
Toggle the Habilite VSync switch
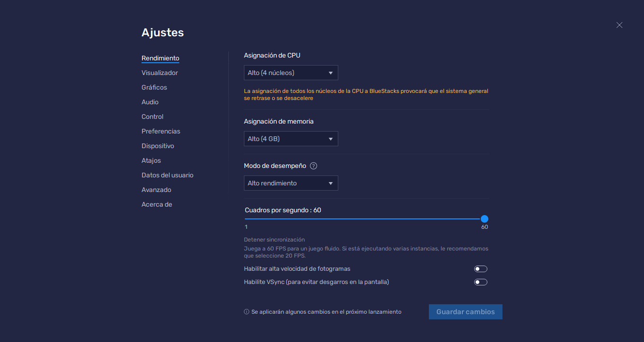pyautogui.click(x=481, y=282)
